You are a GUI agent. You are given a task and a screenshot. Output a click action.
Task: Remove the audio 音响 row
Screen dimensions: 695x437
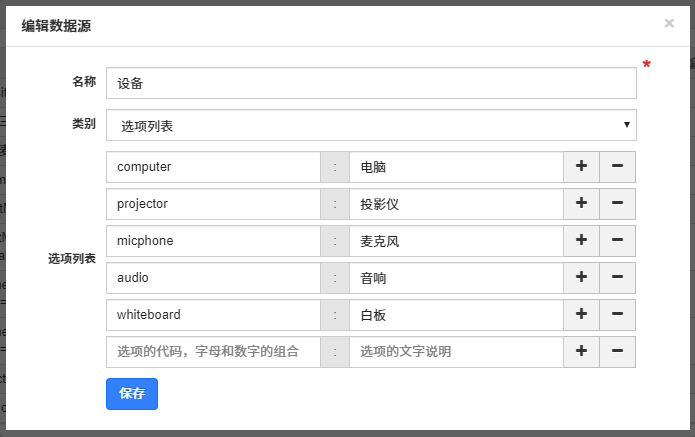click(617, 278)
